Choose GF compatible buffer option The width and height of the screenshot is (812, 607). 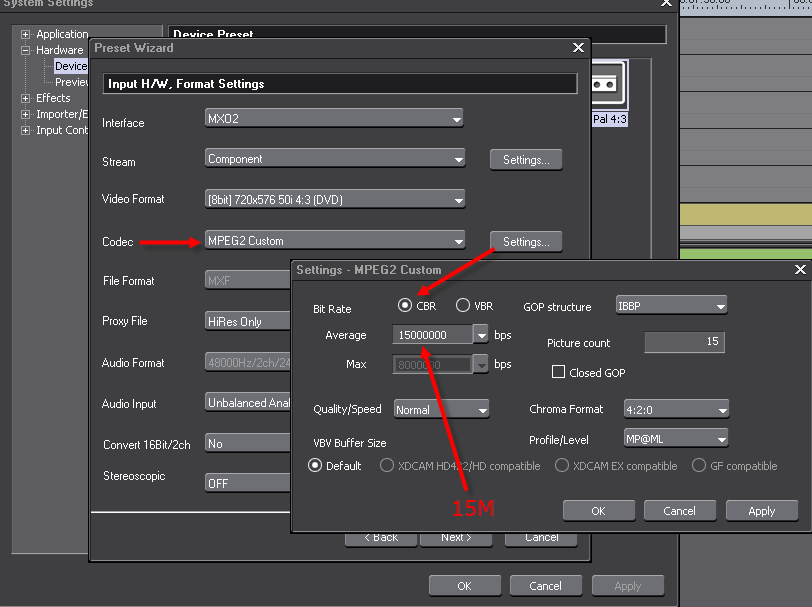point(699,466)
